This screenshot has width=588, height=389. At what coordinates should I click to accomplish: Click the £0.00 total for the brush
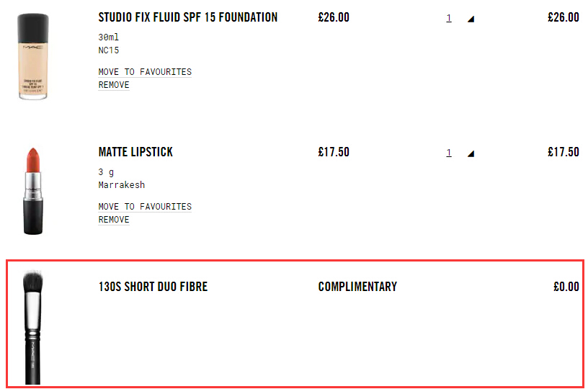click(x=566, y=287)
